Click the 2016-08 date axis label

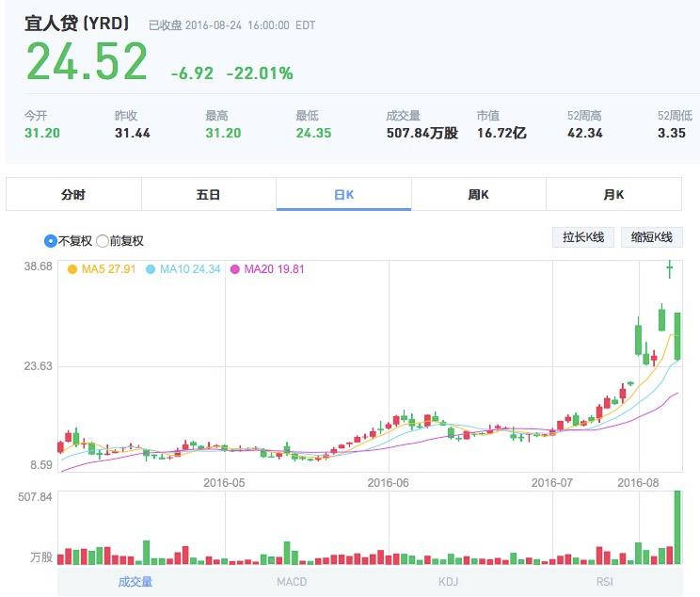(638, 483)
